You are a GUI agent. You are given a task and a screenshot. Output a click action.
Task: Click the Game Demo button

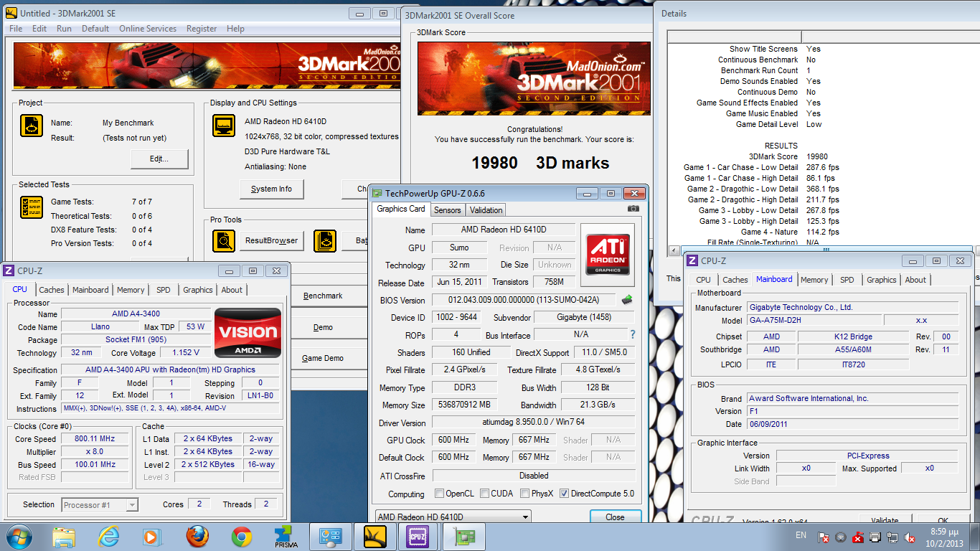[x=323, y=358]
